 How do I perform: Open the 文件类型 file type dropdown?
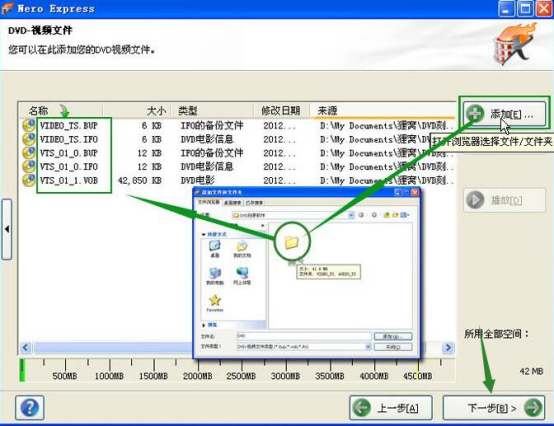pyautogui.click(x=368, y=347)
